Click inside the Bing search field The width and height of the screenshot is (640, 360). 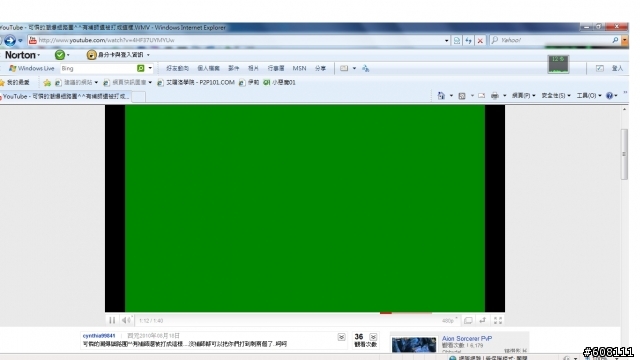[x=98, y=68]
